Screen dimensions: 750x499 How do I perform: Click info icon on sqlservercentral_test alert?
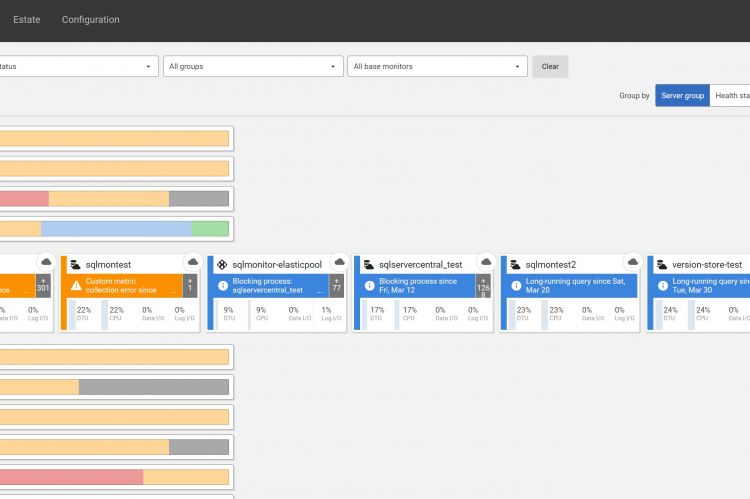[370, 286]
